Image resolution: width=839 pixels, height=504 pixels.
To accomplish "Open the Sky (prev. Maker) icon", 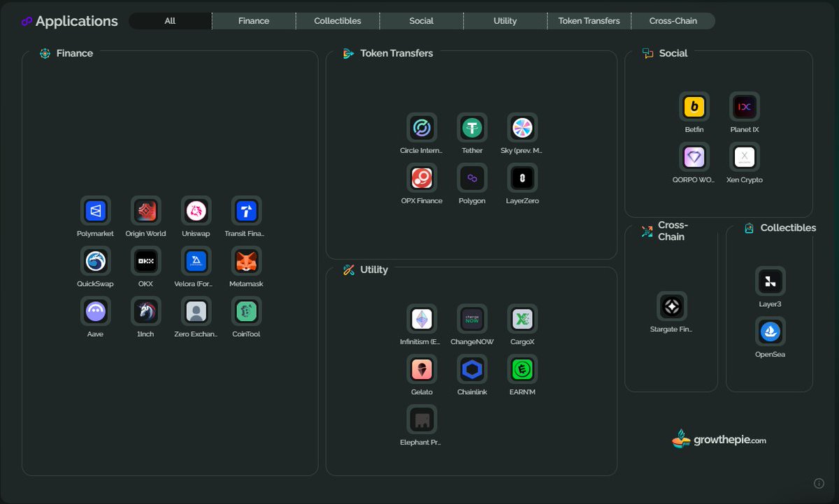I will pos(523,127).
